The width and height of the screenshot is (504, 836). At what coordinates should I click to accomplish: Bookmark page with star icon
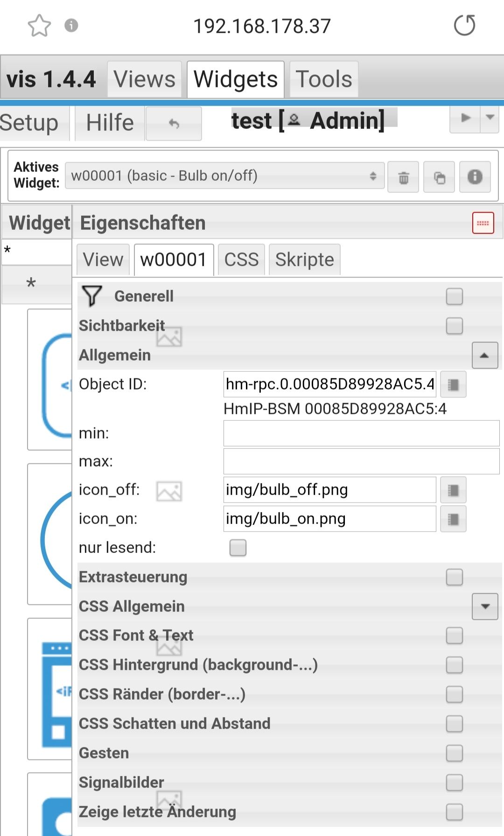(39, 26)
